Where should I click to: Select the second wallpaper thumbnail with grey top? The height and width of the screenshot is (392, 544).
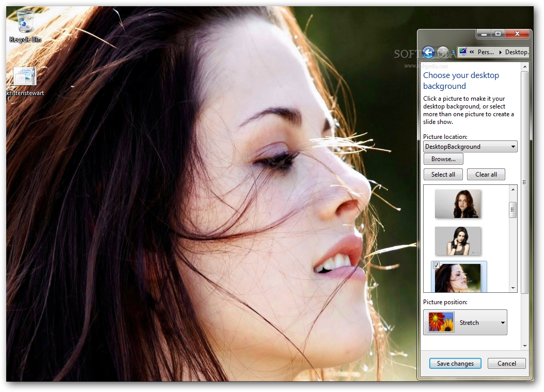click(458, 241)
